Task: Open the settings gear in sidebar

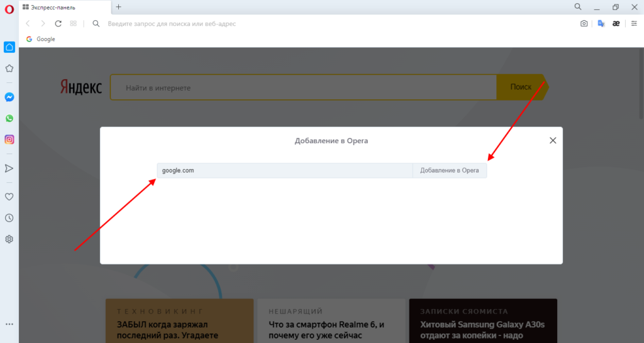Action: click(9, 239)
